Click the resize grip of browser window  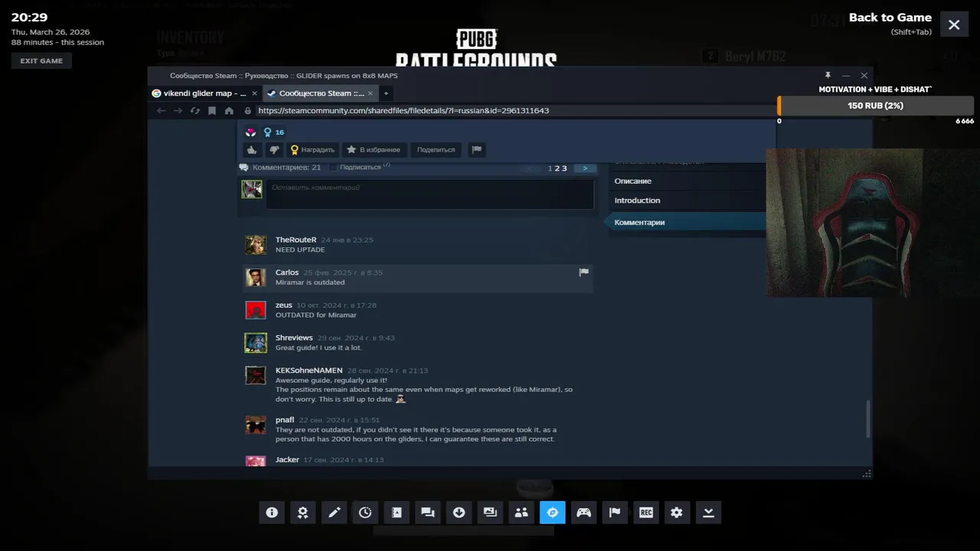click(867, 474)
